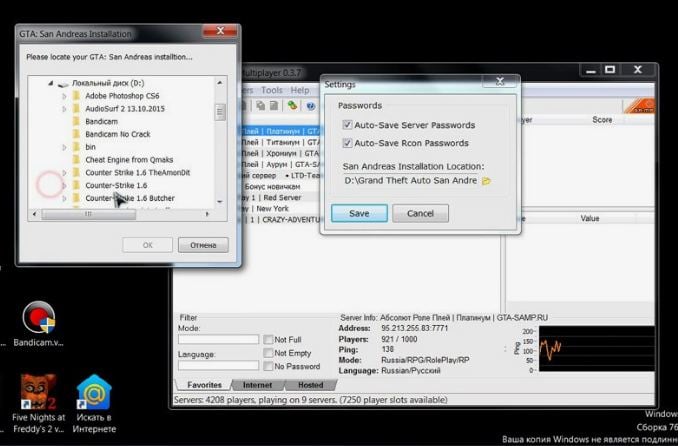Open the Искать в Интернете desktop icon
Viewport: 678px width, 446px height.
tap(94, 404)
